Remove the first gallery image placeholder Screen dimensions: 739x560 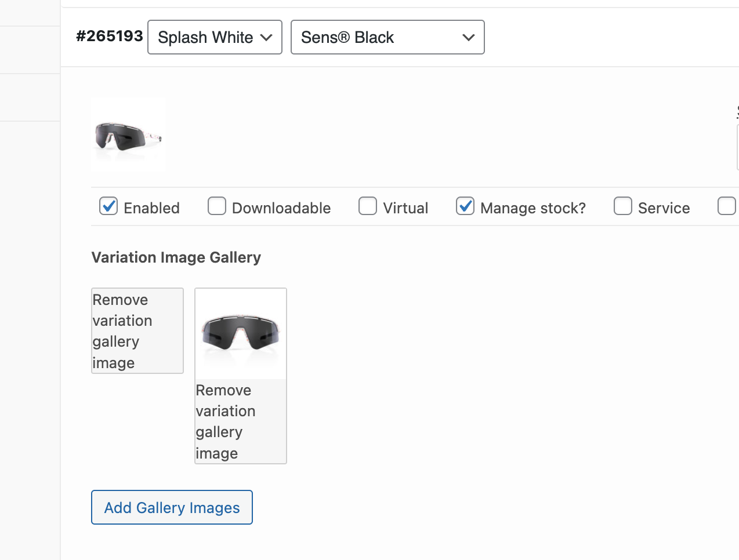(137, 331)
